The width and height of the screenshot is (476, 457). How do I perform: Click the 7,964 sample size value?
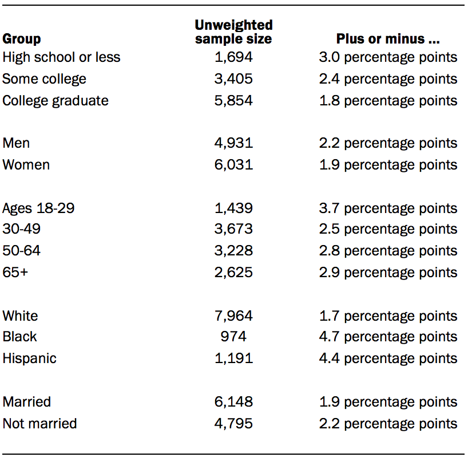(233, 316)
